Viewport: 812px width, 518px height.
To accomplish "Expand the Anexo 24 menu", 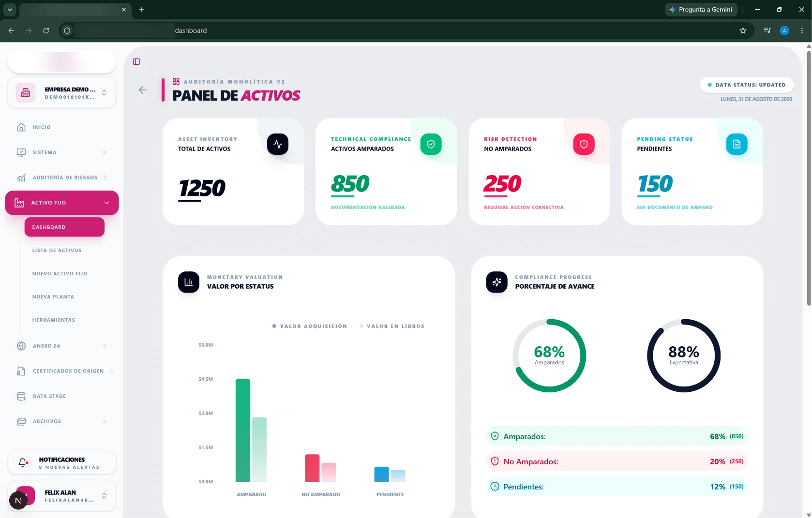I will click(x=61, y=346).
